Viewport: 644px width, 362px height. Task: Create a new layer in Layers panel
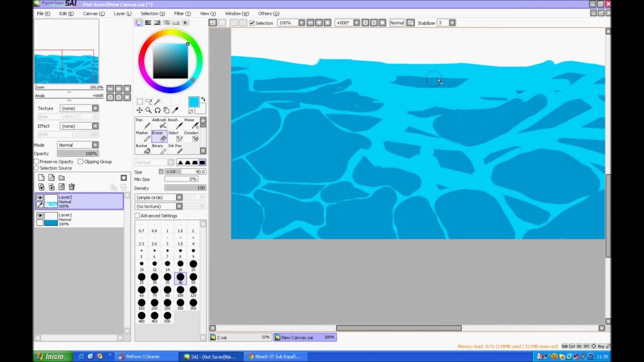tap(42, 177)
